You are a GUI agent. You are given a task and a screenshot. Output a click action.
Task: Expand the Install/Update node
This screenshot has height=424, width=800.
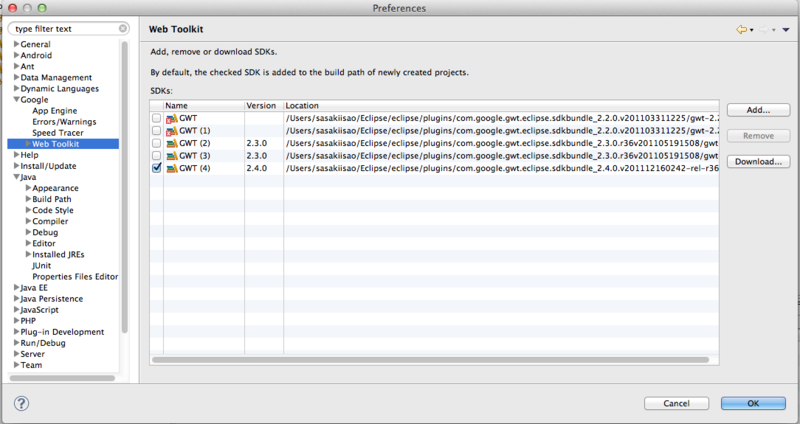[16, 166]
